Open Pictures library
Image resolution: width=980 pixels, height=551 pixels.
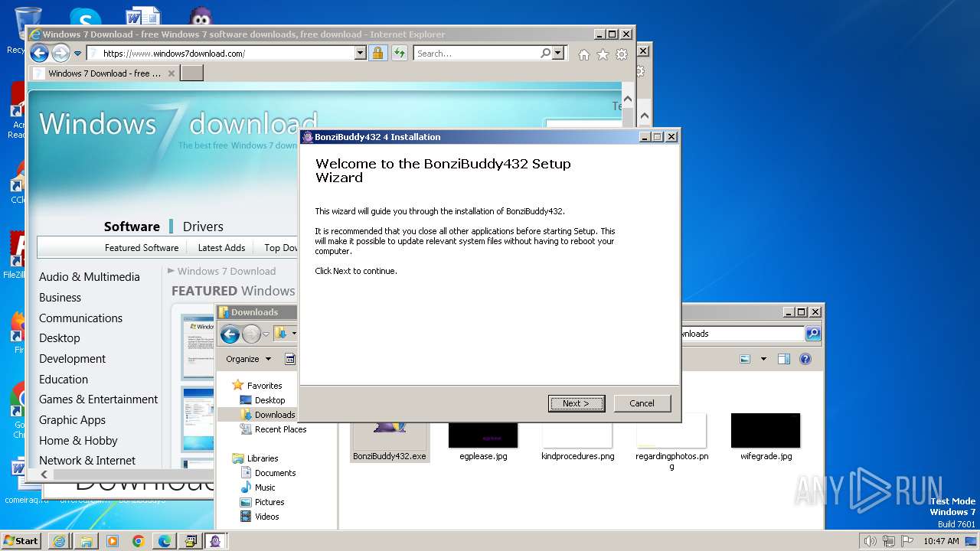click(269, 502)
